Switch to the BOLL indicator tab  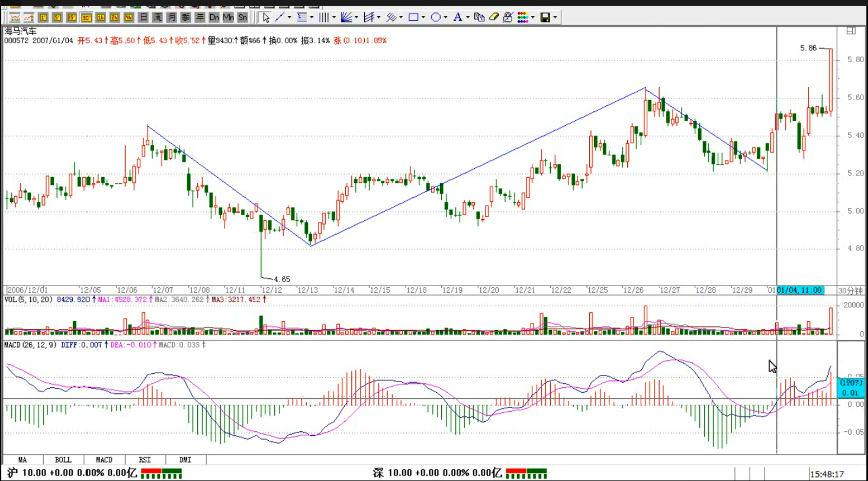point(63,460)
